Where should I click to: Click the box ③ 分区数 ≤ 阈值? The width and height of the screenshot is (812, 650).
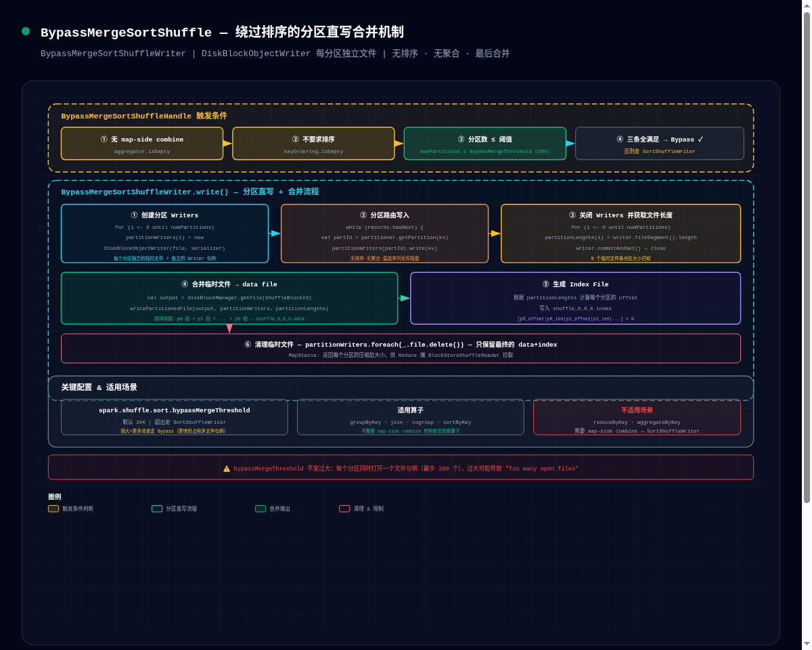[x=485, y=144]
